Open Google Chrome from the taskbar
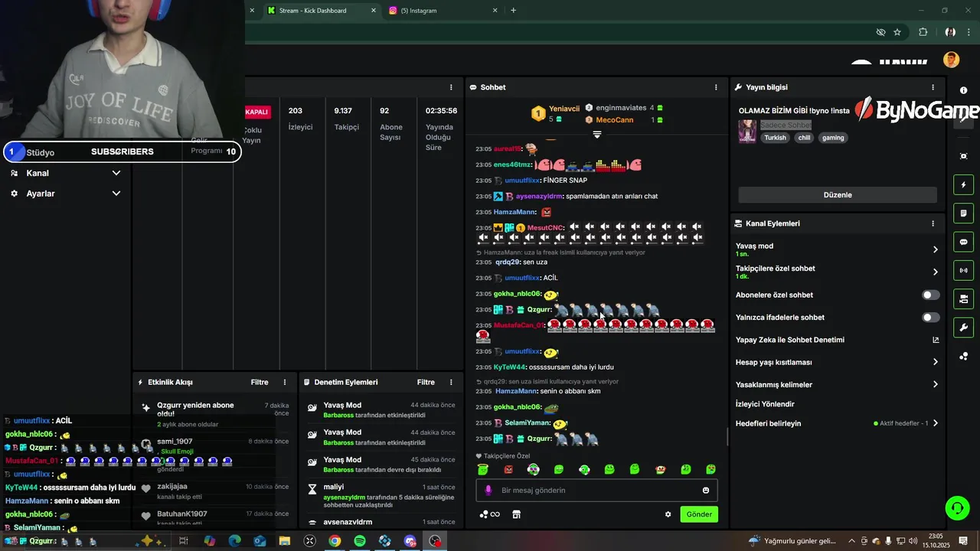Screen dimensions: 980x551 pyautogui.click(x=335, y=541)
